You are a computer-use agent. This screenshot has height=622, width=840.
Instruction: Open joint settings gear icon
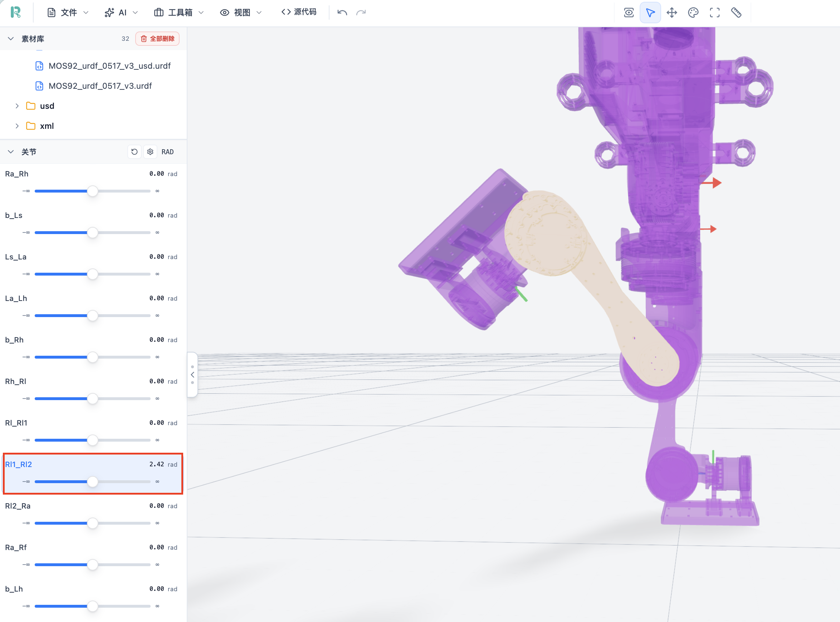pos(150,152)
